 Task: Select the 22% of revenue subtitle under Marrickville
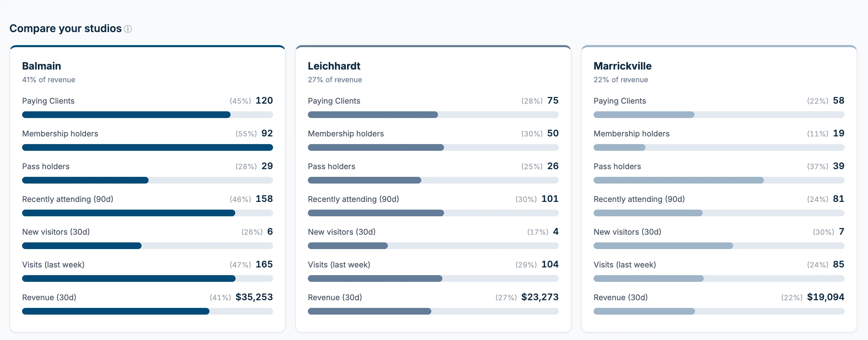pyautogui.click(x=621, y=80)
